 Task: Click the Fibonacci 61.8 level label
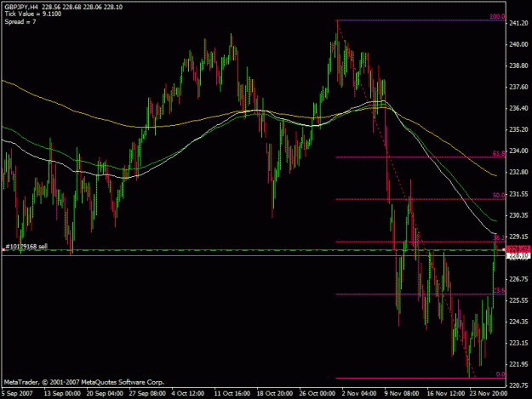click(499, 154)
